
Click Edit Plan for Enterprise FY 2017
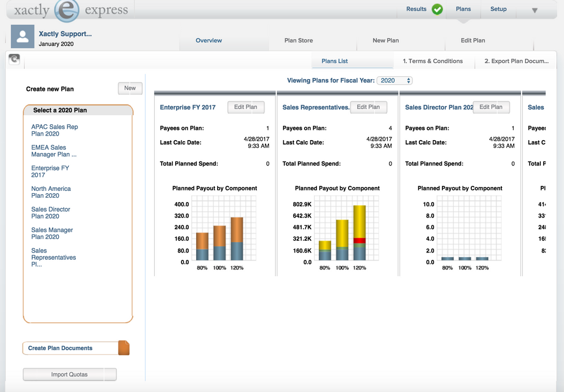click(246, 107)
